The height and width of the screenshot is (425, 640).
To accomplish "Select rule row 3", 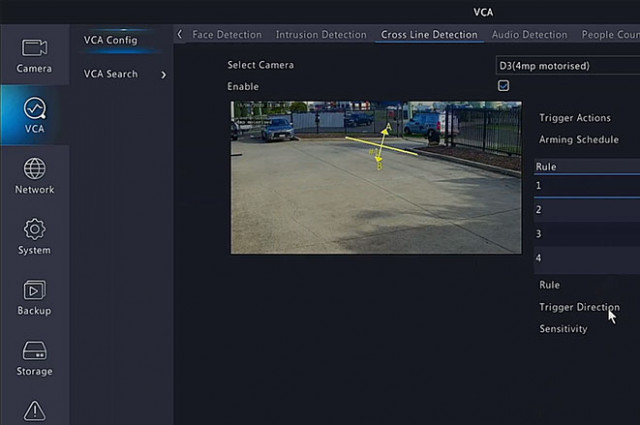I will point(587,234).
